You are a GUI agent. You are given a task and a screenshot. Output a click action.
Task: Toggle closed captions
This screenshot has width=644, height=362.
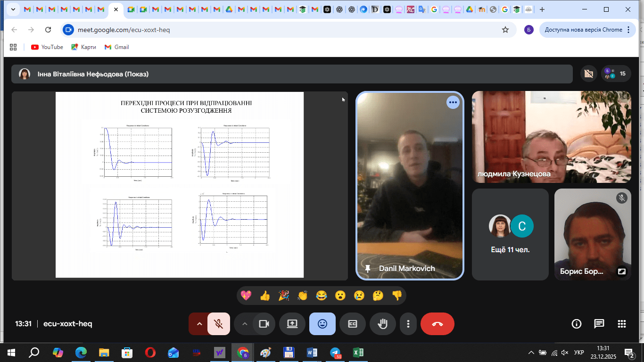353,324
